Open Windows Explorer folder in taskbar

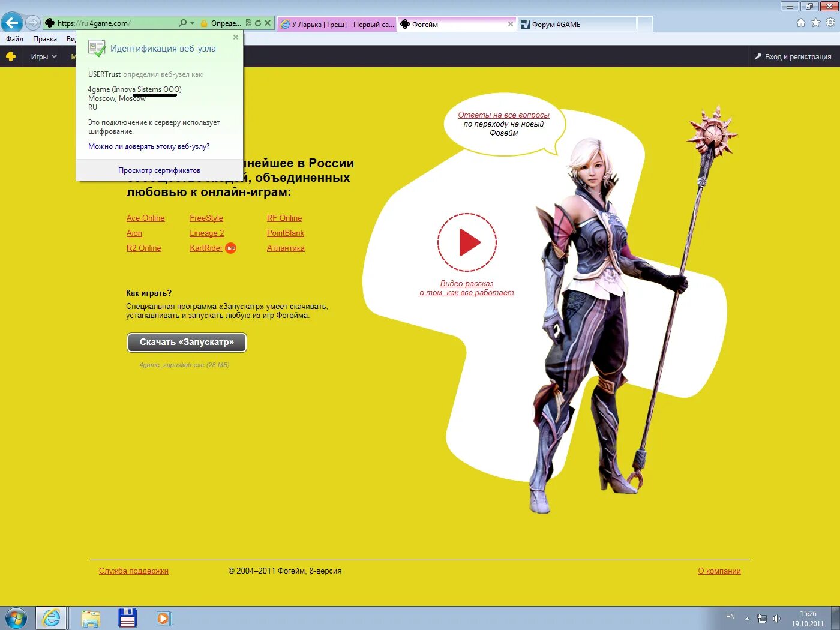tap(91, 618)
